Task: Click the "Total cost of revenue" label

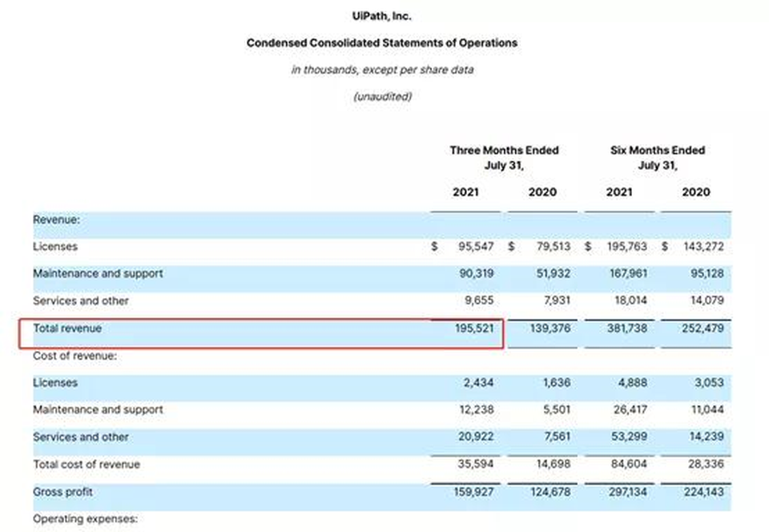Action: click(87, 465)
